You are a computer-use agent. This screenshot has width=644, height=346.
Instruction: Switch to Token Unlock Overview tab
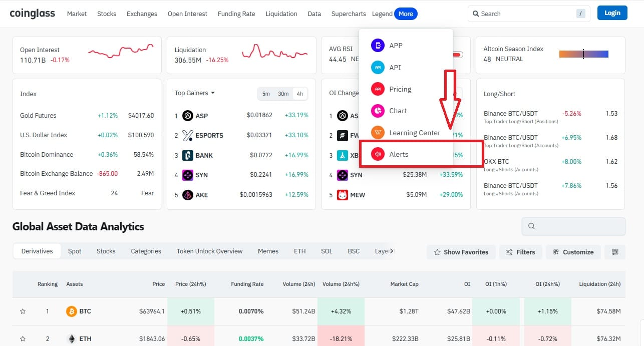point(209,251)
